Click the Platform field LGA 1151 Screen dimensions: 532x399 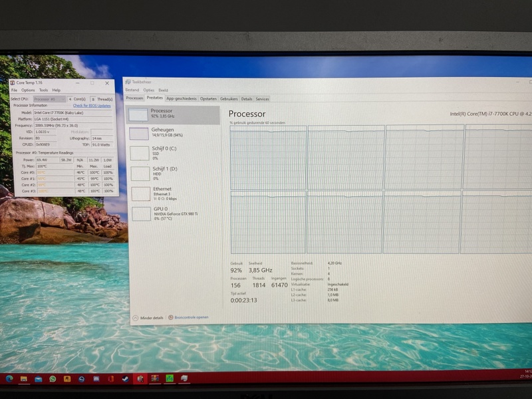click(x=72, y=119)
